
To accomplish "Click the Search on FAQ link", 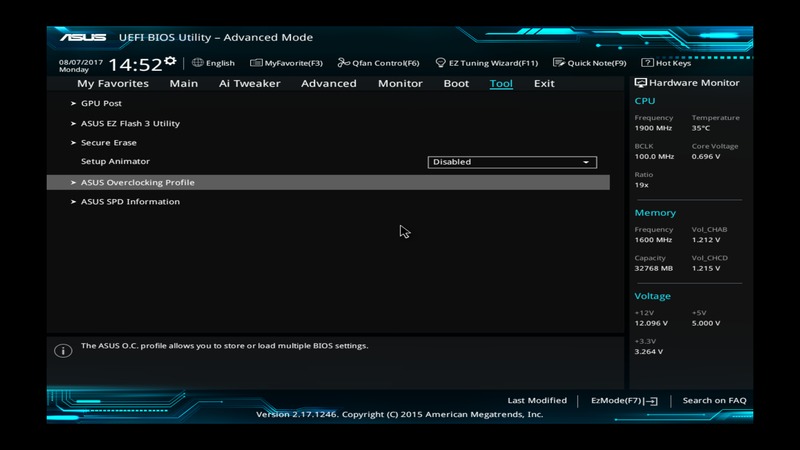I will [x=714, y=400].
